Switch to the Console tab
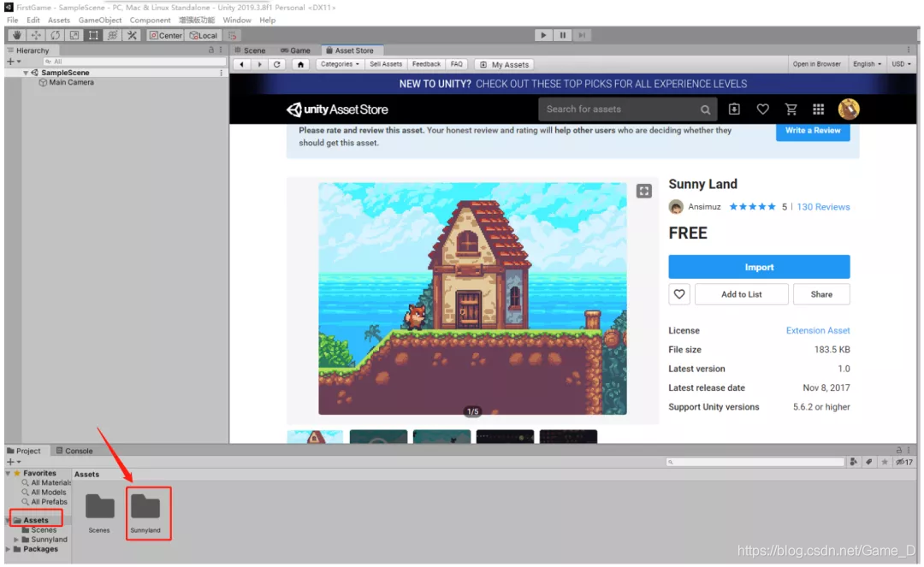Image resolution: width=924 pixels, height=567 pixels. tap(74, 452)
